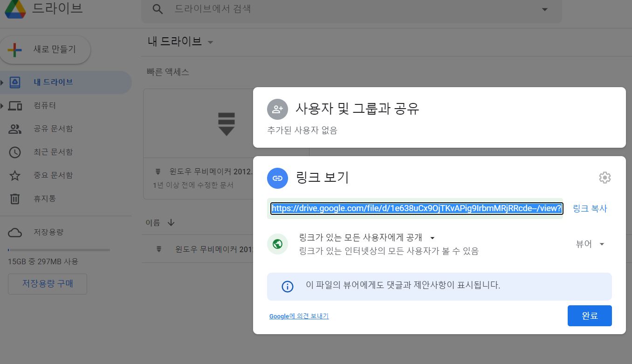The width and height of the screenshot is (632, 364).
Task: Click the 저장용량 구매 button
Action: click(48, 284)
